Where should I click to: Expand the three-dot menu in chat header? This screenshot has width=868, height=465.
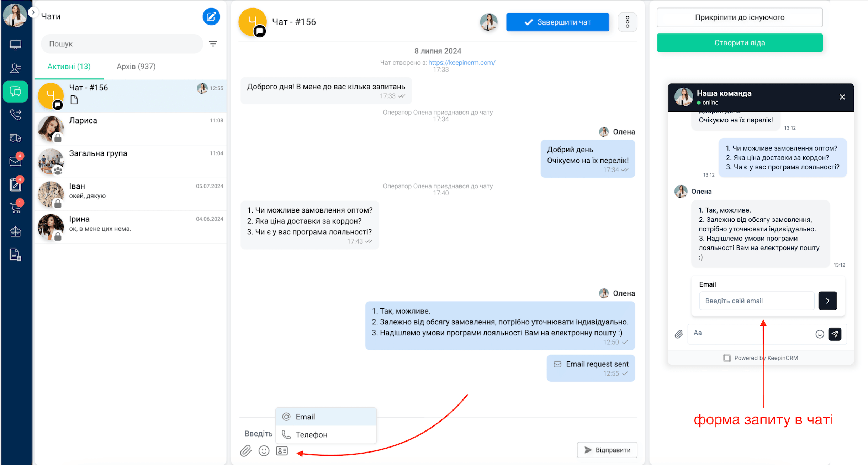click(x=628, y=22)
